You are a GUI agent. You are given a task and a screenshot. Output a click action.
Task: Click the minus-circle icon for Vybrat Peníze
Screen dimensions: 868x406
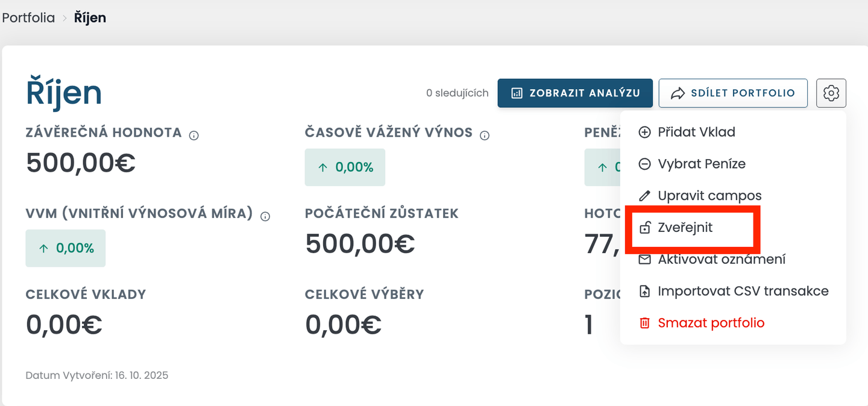tap(644, 164)
